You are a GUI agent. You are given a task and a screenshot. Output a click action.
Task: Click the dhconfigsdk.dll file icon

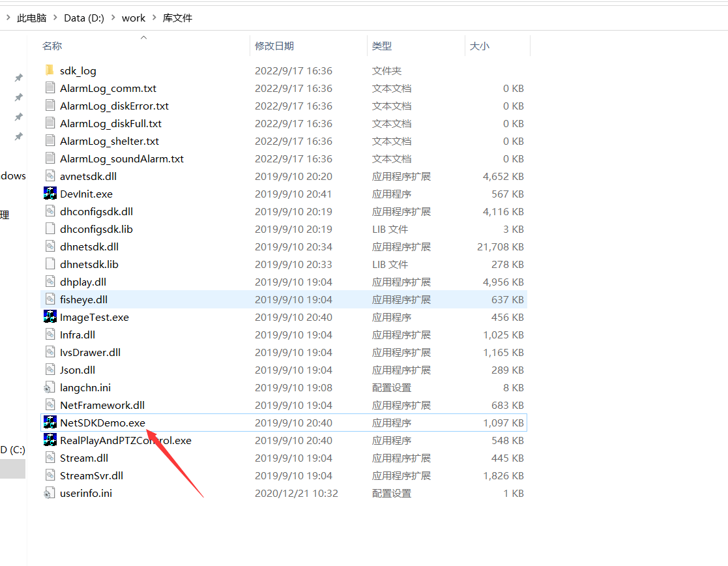pos(50,211)
